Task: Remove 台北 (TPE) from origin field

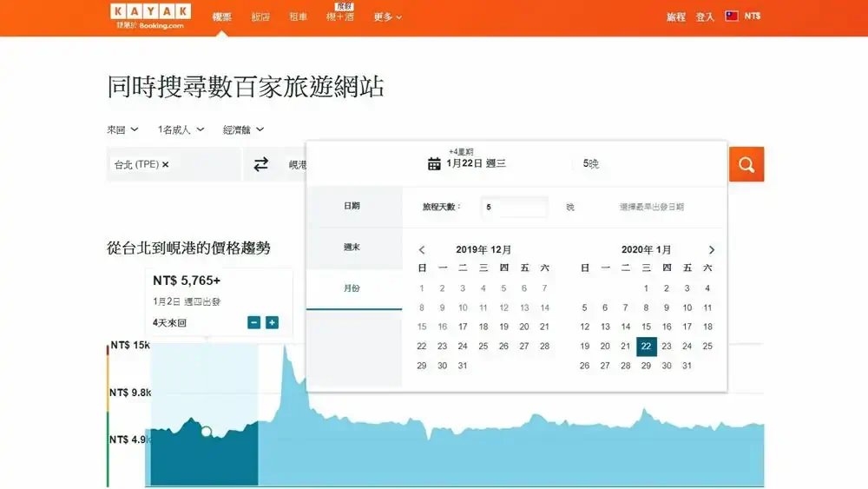Action: tap(166, 164)
